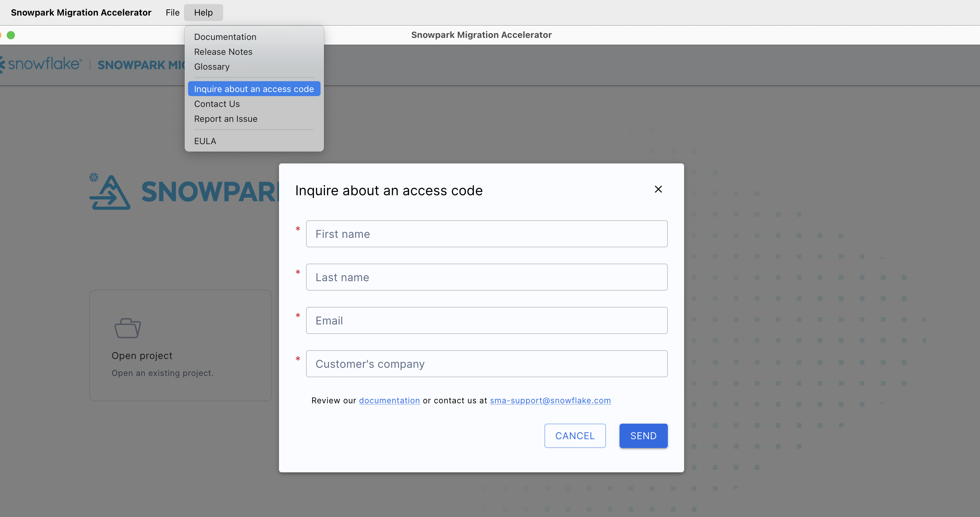980x517 pixels.
Task: Click the Email input field
Action: 487,320
